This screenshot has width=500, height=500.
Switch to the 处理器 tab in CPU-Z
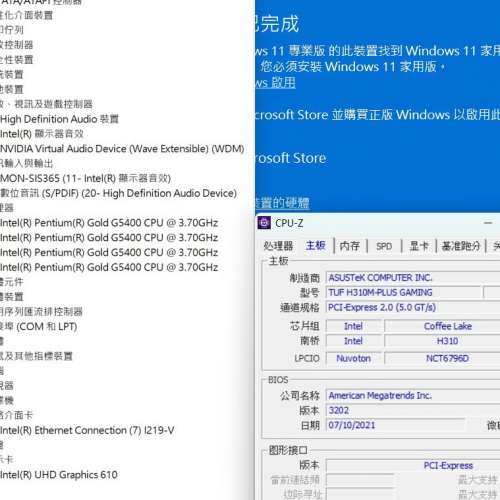click(278, 246)
